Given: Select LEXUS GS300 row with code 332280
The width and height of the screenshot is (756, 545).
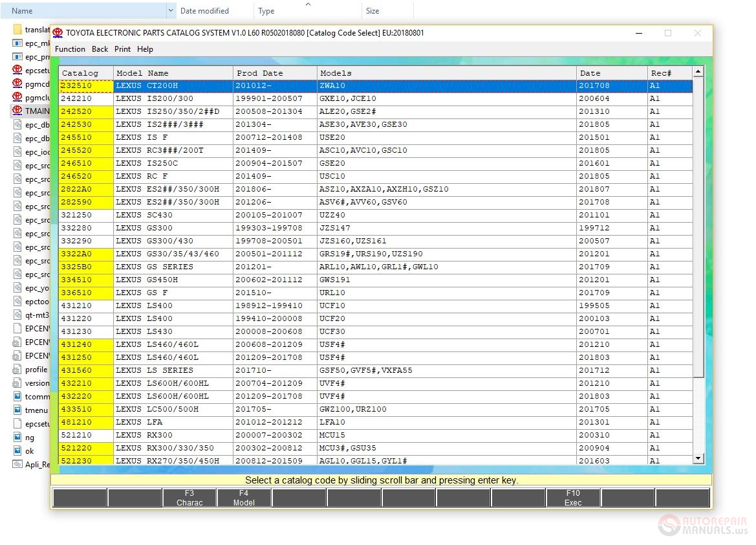Looking at the screenshot, I should point(376,228).
